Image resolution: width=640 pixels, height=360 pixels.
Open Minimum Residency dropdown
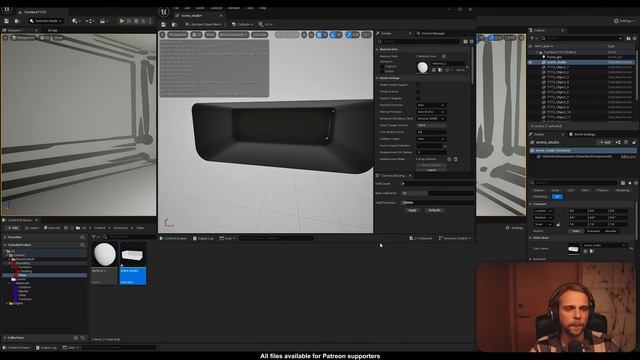(x=431, y=119)
